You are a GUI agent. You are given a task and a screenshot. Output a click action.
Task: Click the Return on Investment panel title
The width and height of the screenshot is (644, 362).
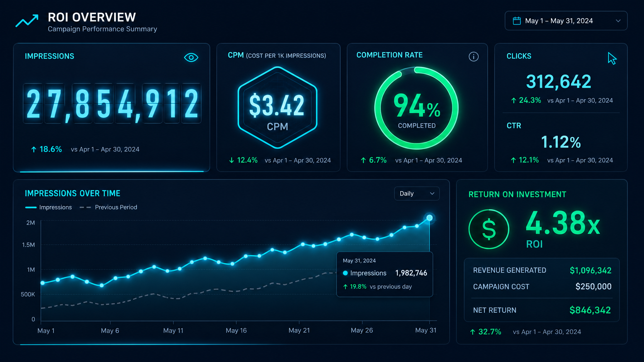point(517,195)
